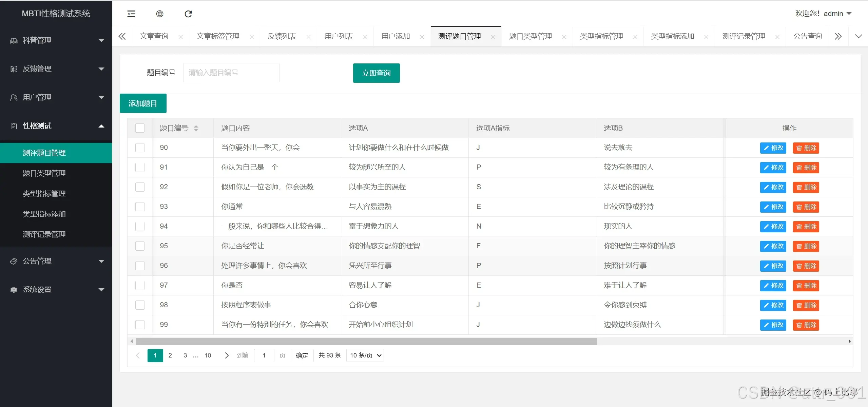Check the row checkbox for question 97
868x407 pixels.
click(x=140, y=285)
